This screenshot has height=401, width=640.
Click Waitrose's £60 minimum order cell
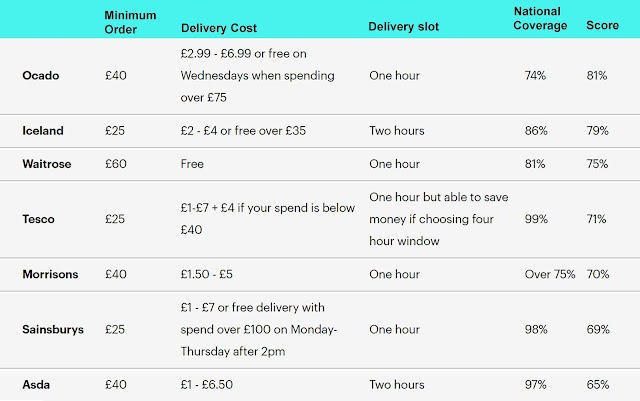tap(116, 162)
